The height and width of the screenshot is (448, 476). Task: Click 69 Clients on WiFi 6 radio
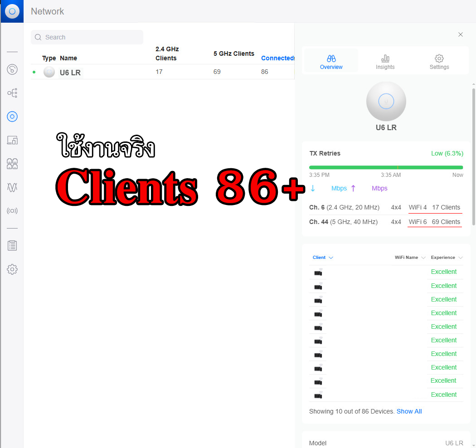446,222
